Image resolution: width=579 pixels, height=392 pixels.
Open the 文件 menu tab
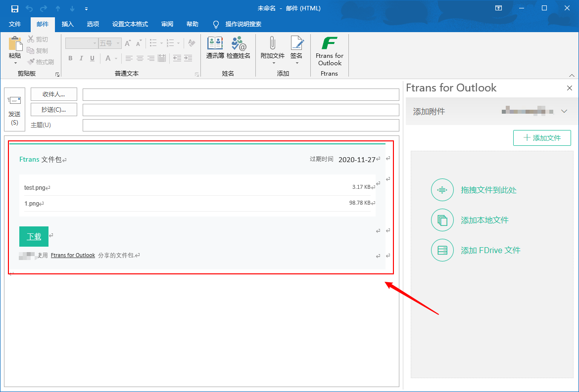click(x=15, y=24)
